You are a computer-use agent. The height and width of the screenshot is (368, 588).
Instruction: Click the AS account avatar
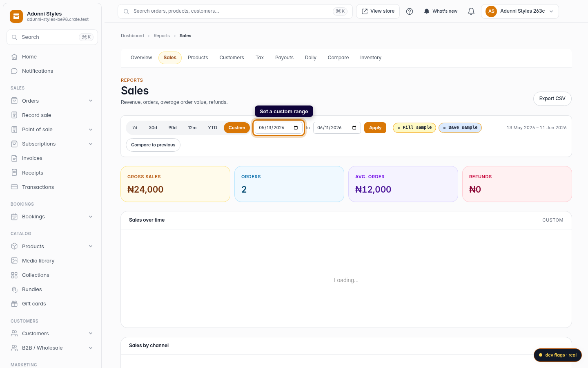(491, 11)
